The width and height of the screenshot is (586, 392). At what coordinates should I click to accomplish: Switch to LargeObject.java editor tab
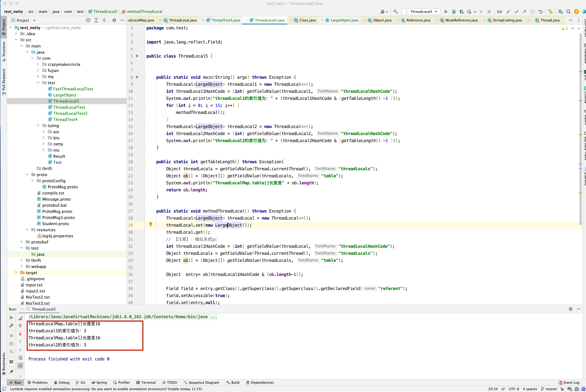pos(344,20)
